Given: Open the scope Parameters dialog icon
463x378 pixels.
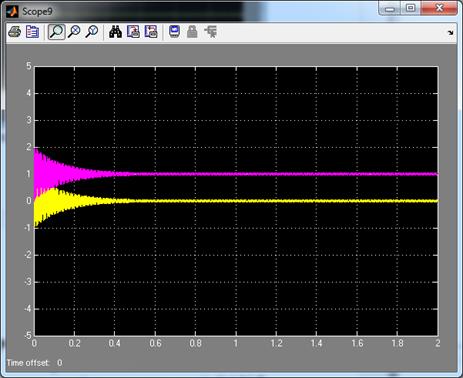Looking at the screenshot, I should coord(32,32).
